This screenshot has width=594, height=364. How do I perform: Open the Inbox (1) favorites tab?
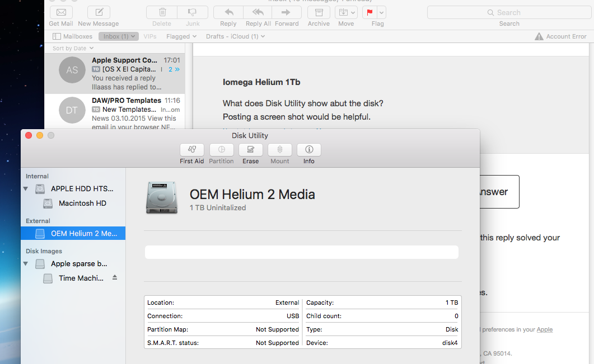[x=119, y=36]
